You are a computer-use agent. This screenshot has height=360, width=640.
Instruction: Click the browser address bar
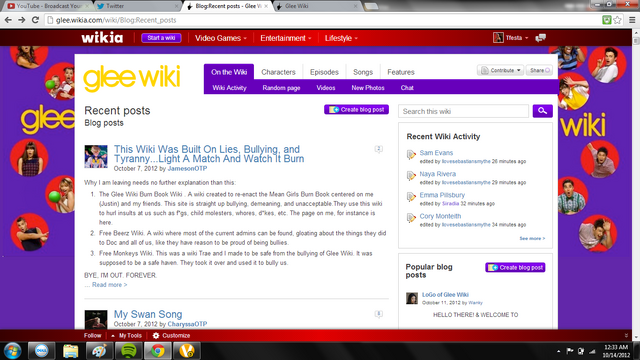[x=322, y=20]
